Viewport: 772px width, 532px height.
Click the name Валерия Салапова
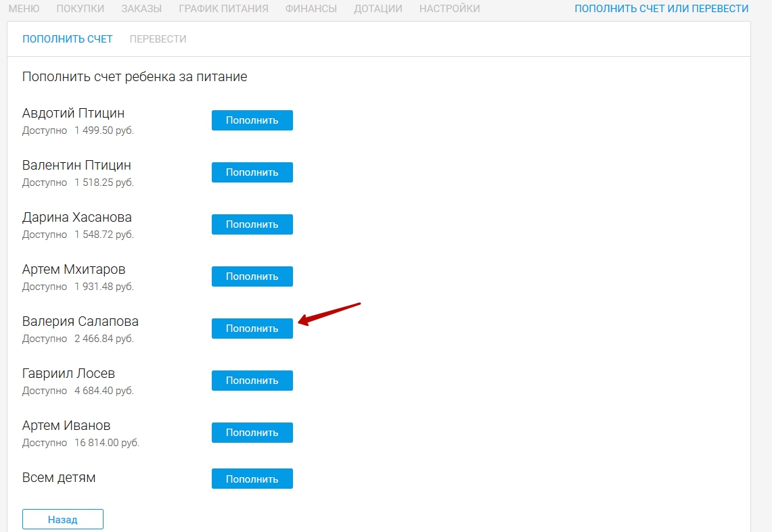point(81,322)
